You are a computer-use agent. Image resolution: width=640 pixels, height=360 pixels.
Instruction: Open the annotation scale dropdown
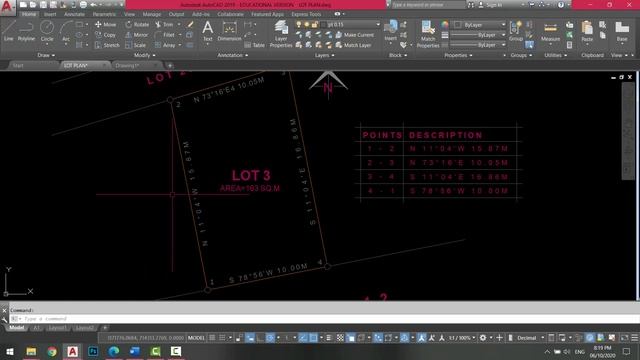click(462, 338)
